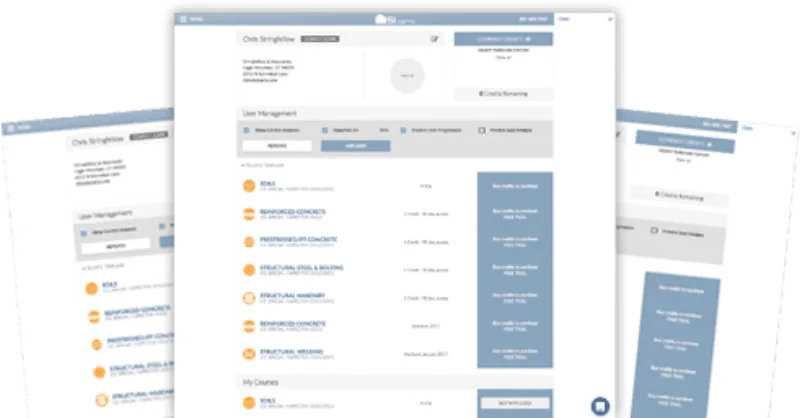Open the header dropdown in the right window
Viewport: 800px width, 418px height.
(793, 134)
